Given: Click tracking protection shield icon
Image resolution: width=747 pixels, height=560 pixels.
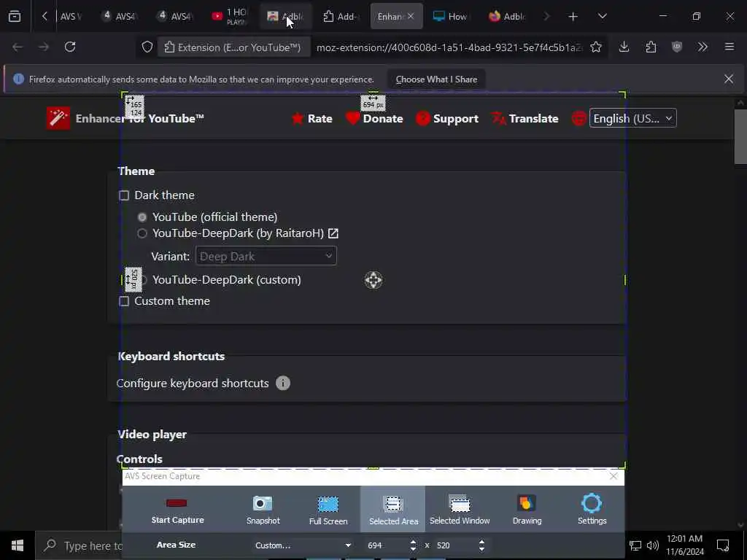Looking at the screenshot, I should point(147,47).
